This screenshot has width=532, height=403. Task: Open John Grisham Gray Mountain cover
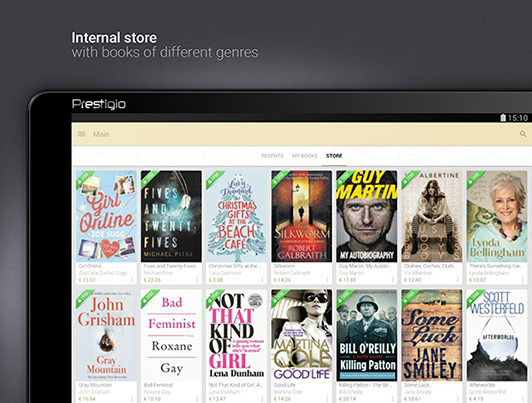pyautogui.click(x=106, y=335)
